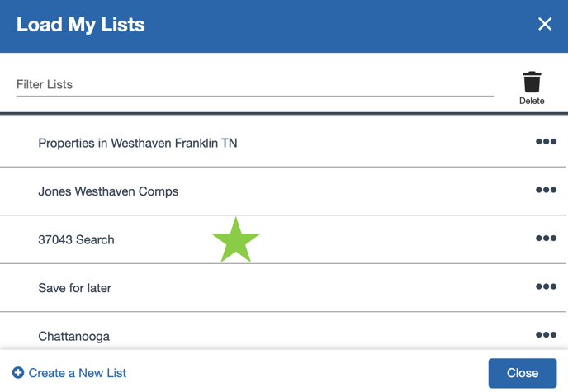Screen dimensions: 568x392
Task: Load the Chattanooga list
Action: (x=74, y=336)
